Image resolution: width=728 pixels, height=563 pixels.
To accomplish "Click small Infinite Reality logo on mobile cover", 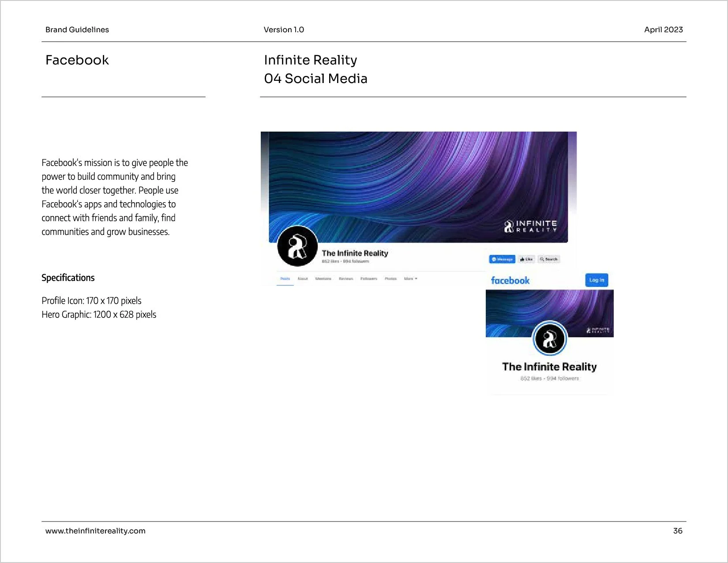I will coord(598,330).
